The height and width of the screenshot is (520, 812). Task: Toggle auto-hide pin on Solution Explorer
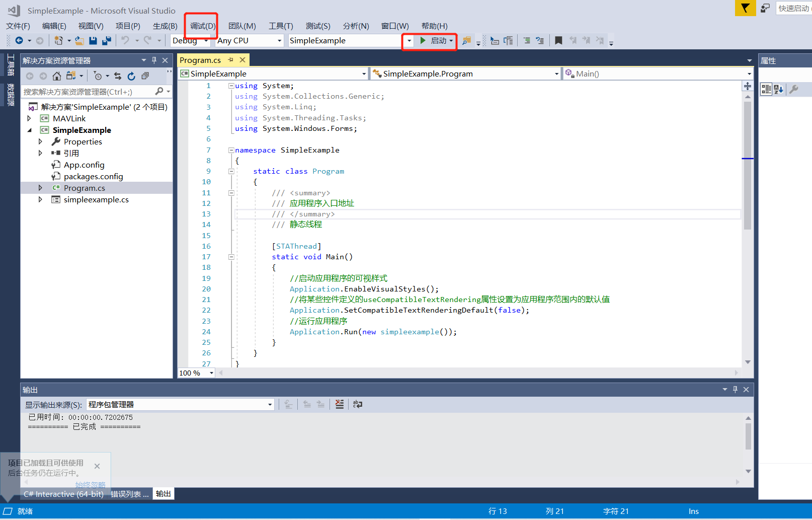(x=154, y=60)
